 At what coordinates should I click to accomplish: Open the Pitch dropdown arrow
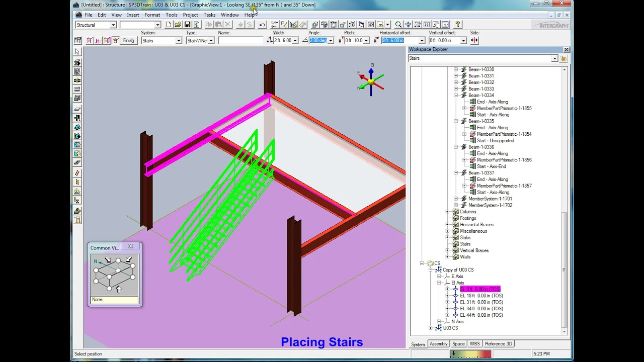pyautogui.click(x=366, y=41)
